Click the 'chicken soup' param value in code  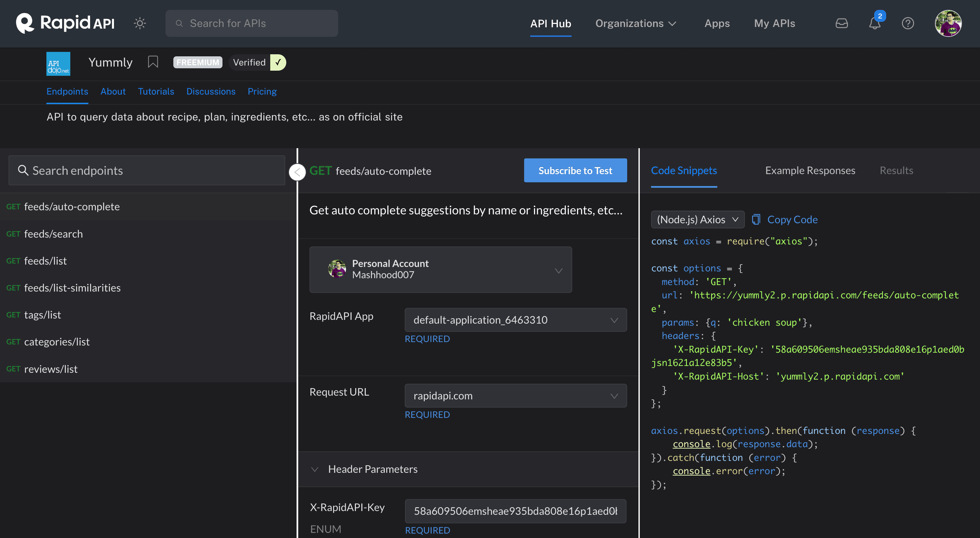tap(764, 323)
